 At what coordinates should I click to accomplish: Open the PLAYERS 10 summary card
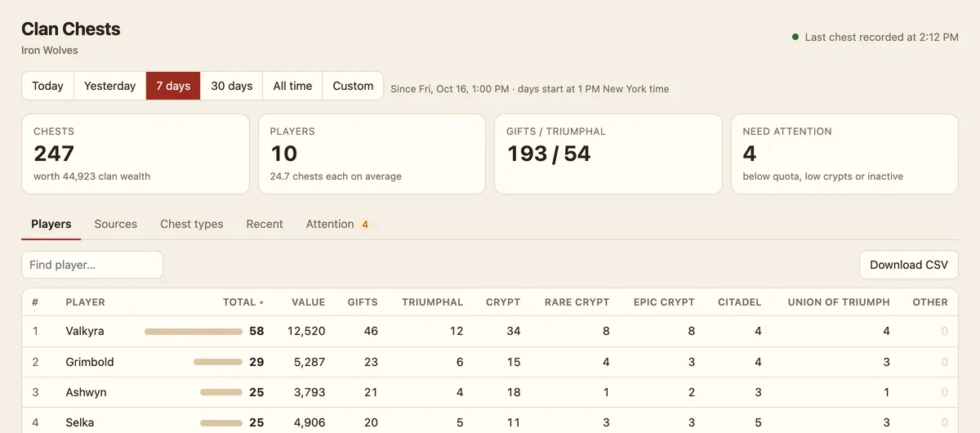point(372,154)
